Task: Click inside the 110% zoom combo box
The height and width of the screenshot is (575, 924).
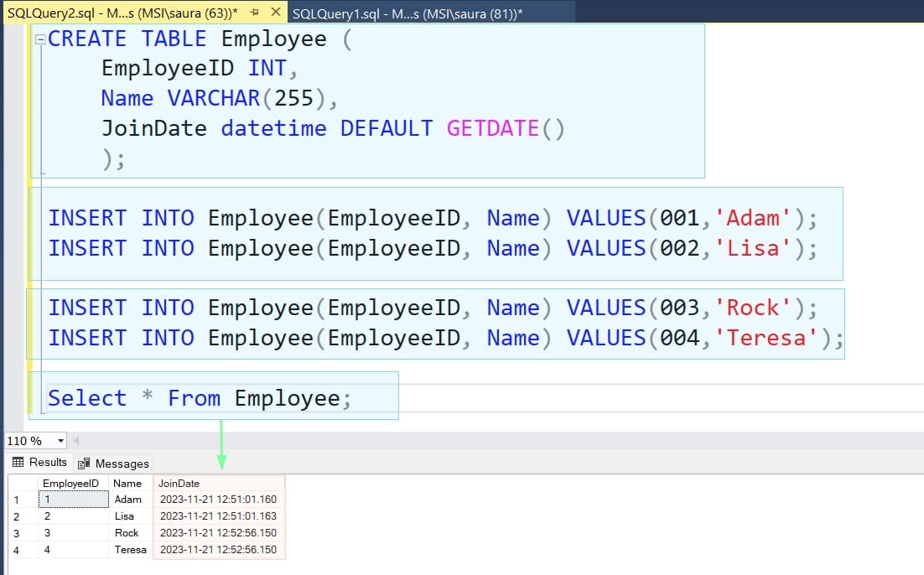Action: point(25,440)
